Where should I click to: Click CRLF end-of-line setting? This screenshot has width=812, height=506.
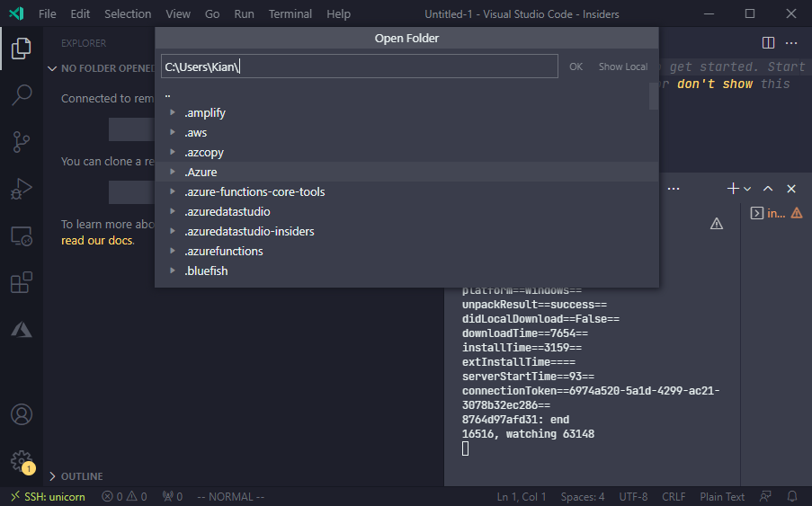tap(674, 497)
